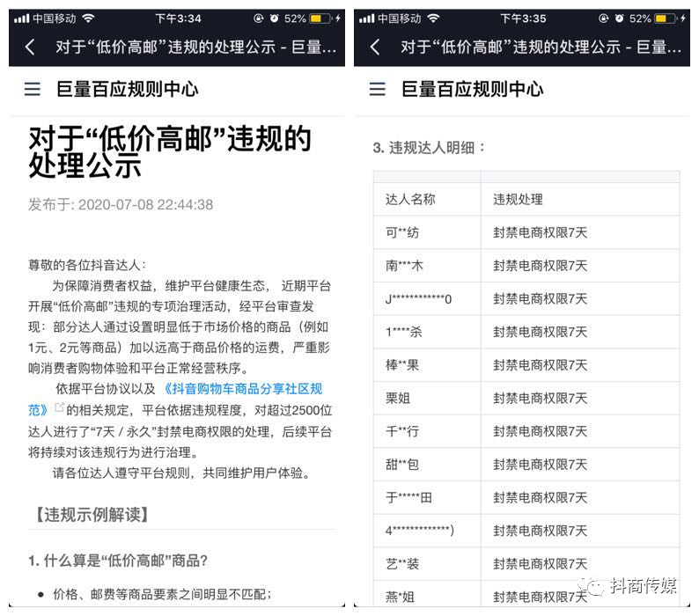
Task: Click the 3. 违规达人明细 heading
Action: [x=430, y=147]
